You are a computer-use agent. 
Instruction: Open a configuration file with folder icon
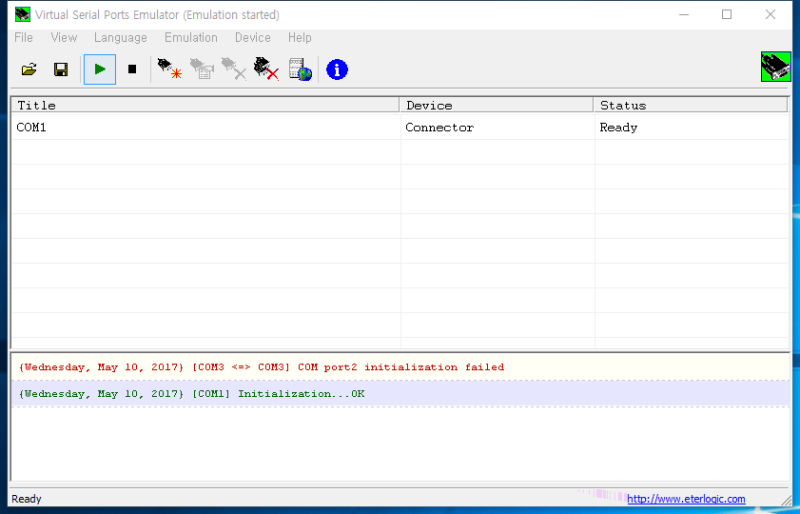point(29,69)
